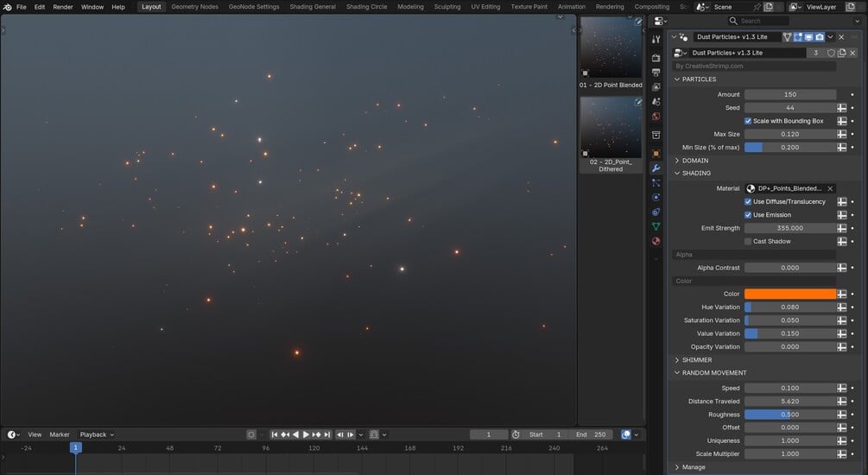868x475 pixels.
Task: Open the Tool properties tab
Action: [656, 40]
